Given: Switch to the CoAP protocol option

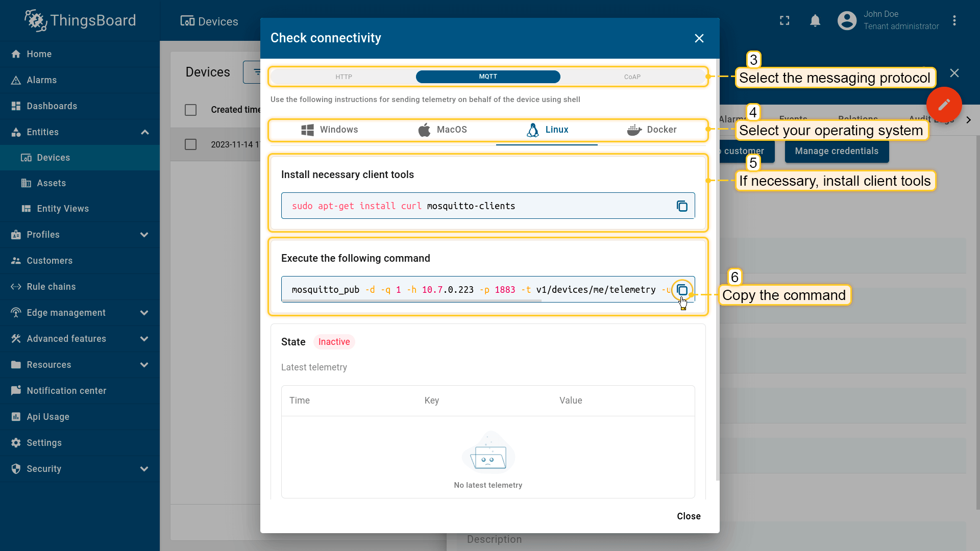Looking at the screenshot, I should pos(632,77).
